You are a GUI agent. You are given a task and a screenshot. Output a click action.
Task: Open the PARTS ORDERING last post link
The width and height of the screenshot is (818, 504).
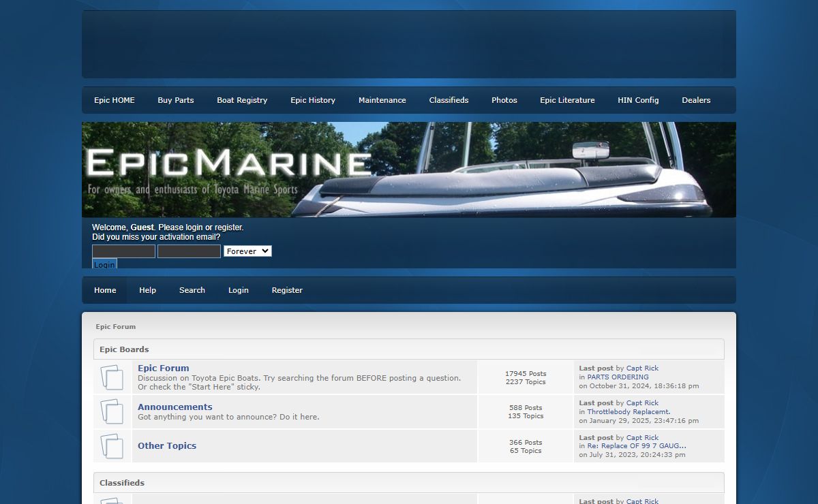coord(618,377)
